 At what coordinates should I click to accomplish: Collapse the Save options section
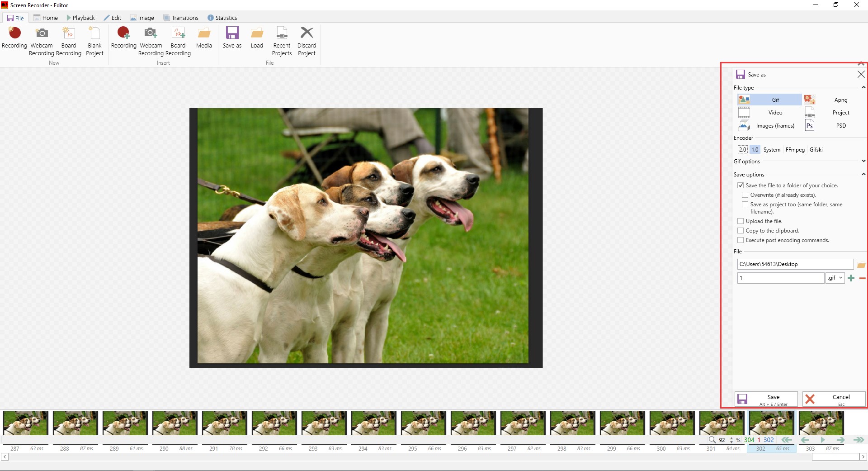(x=863, y=174)
